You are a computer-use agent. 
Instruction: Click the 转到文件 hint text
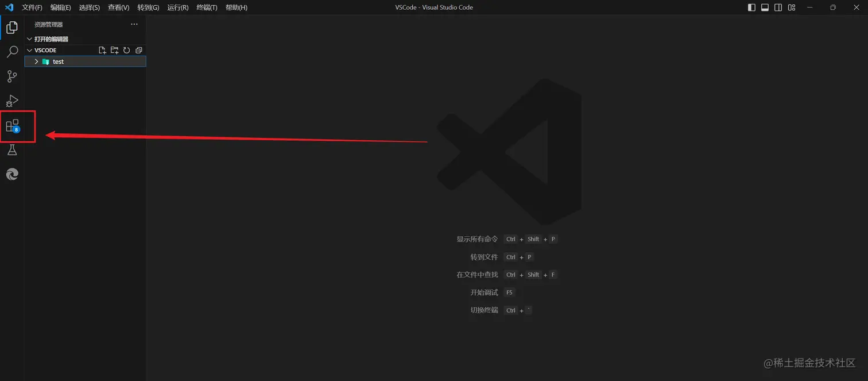(x=484, y=257)
